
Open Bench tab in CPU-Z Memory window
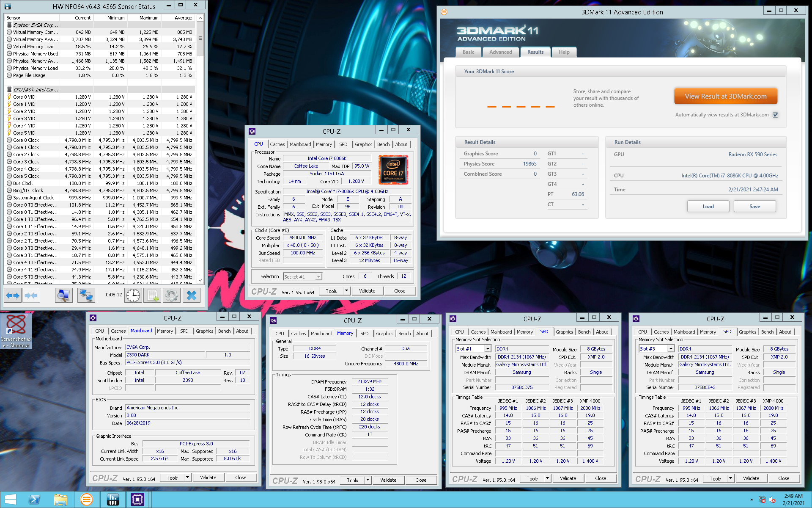click(x=404, y=334)
